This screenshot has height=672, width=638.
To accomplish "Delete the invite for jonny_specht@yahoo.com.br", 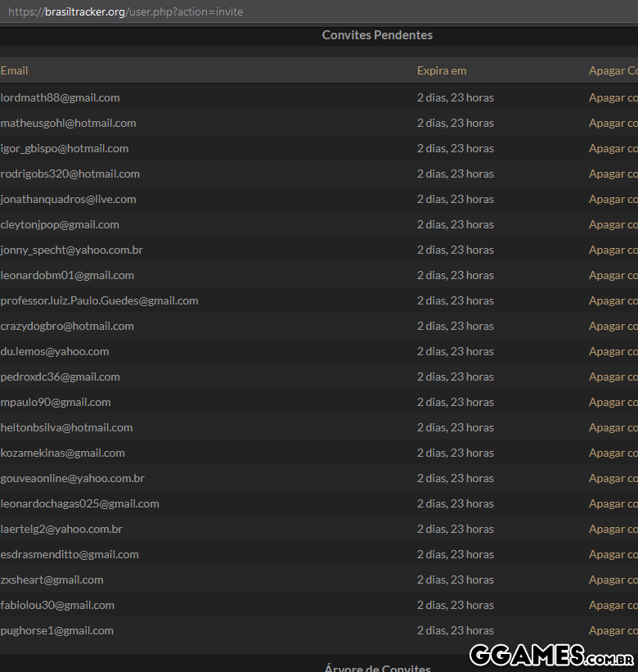I will [613, 250].
